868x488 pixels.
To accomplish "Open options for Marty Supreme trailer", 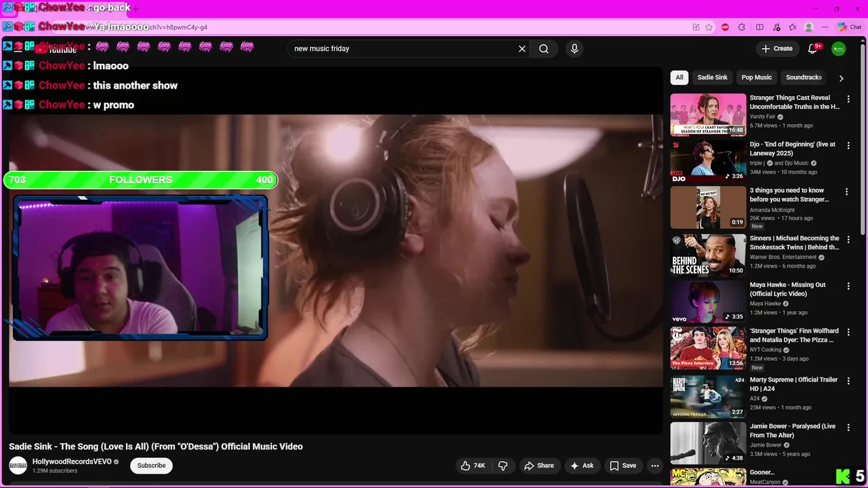I will click(x=848, y=381).
